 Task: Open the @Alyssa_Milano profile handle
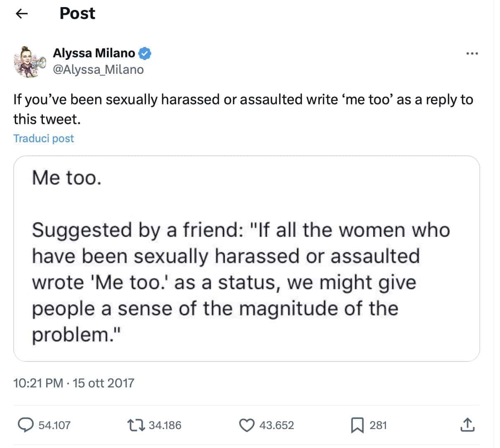[x=98, y=70]
